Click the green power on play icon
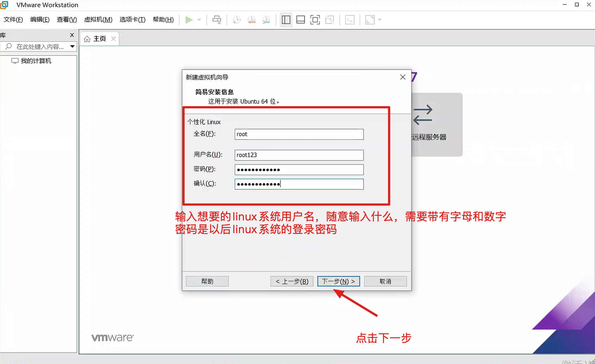This screenshot has height=364, width=595. (189, 20)
